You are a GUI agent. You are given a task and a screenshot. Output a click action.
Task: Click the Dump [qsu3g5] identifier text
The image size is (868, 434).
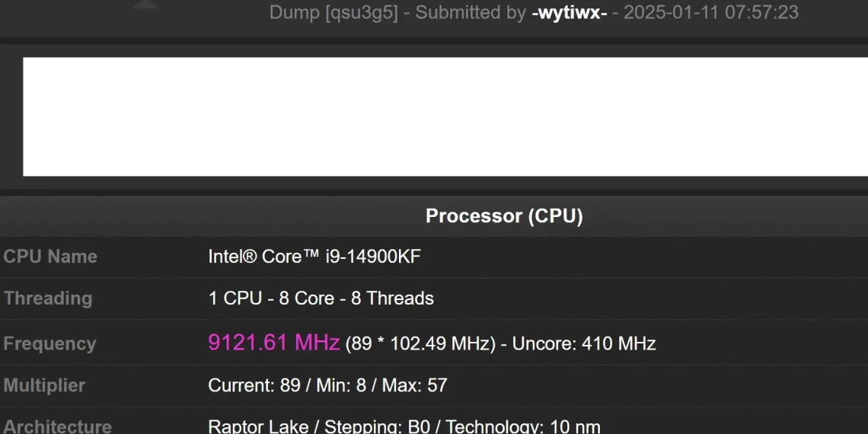point(333,12)
